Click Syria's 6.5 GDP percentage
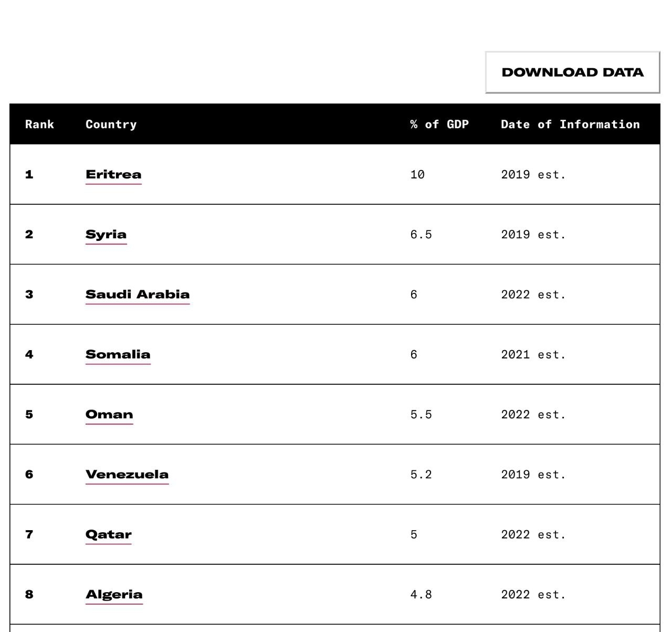 [421, 235]
